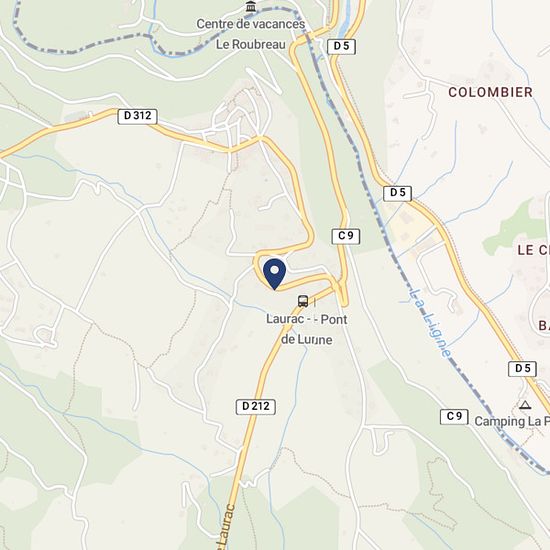Viewport: 550px width, 550px height.
Task: Click the D 312 road shield
Action: click(x=137, y=116)
